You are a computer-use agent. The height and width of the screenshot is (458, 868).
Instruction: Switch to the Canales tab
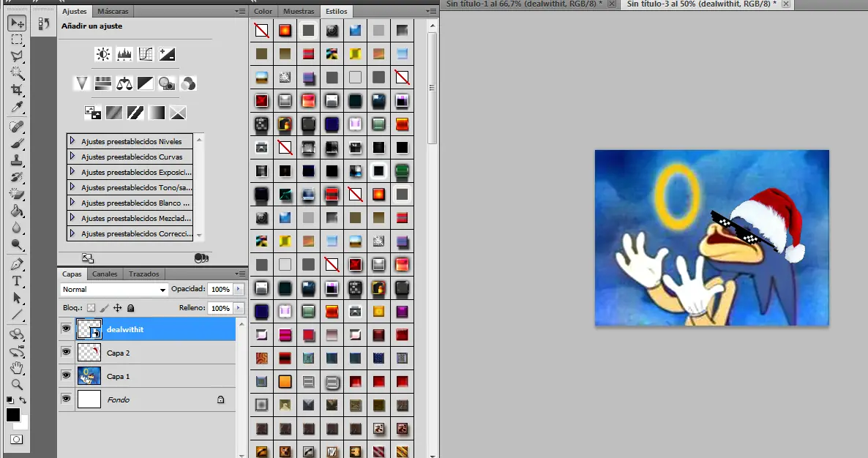[105, 274]
